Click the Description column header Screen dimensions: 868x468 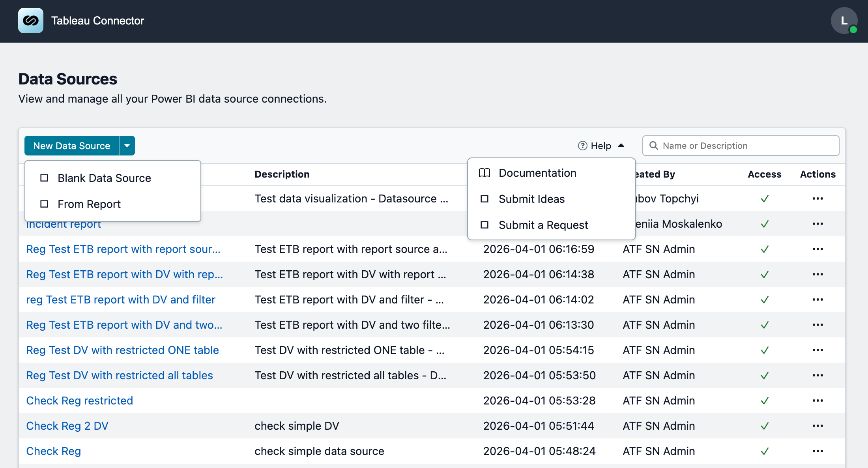tap(282, 174)
